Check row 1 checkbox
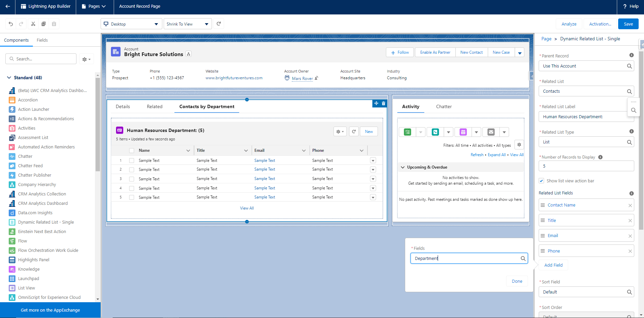The height and width of the screenshot is (318, 644). pyautogui.click(x=131, y=161)
